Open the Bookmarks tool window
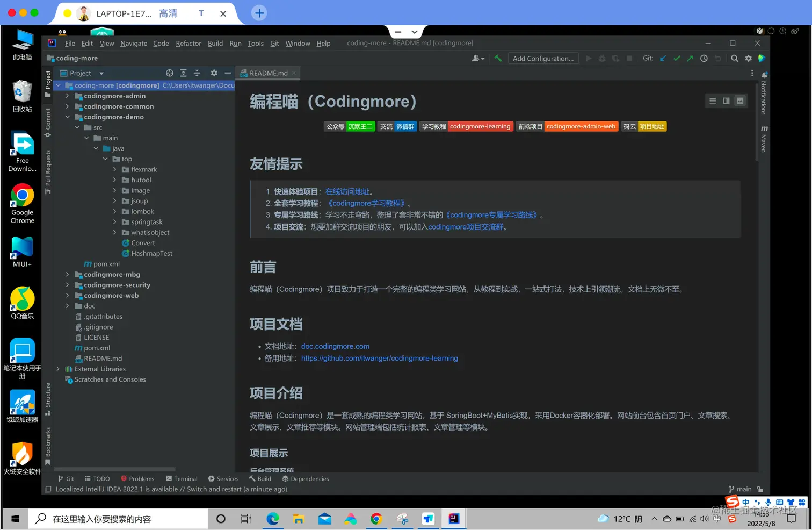 tap(48, 446)
